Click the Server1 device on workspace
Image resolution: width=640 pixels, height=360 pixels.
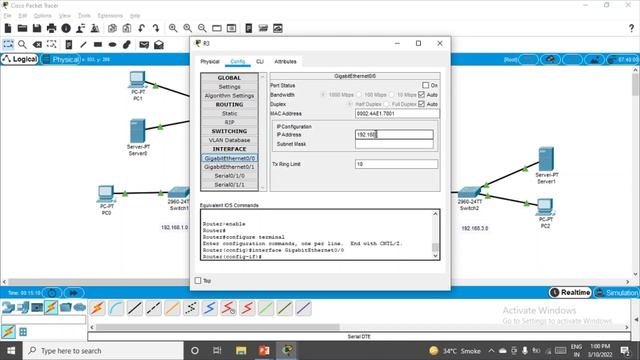point(546,159)
